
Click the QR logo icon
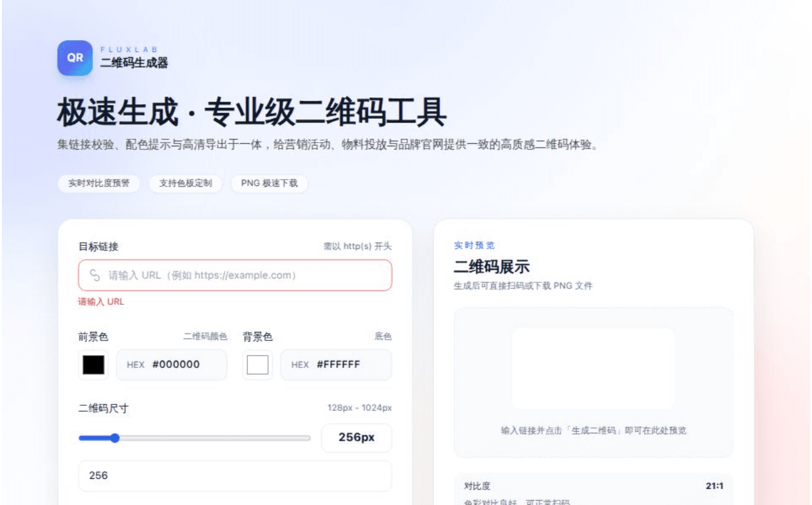point(75,58)
